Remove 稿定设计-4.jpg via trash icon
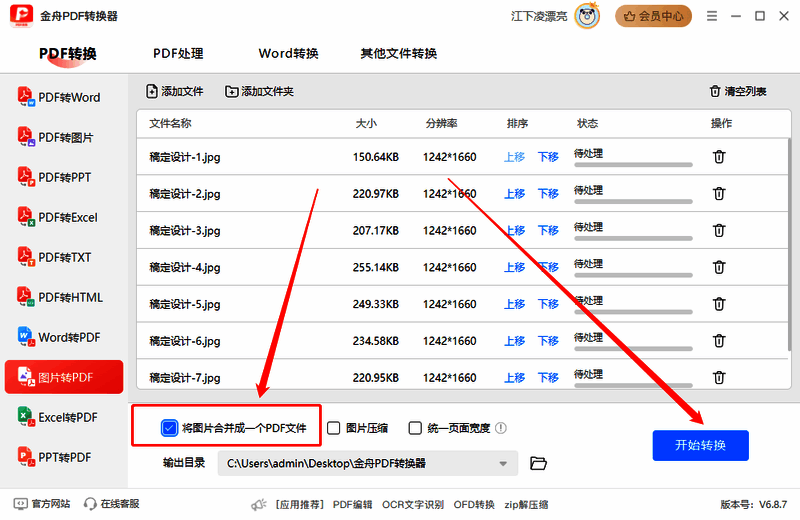Screen dimensions: 800x520 point(719,267)
